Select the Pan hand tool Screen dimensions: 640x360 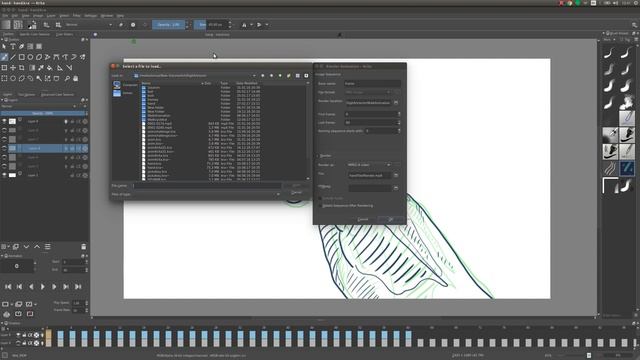(76, 78)
